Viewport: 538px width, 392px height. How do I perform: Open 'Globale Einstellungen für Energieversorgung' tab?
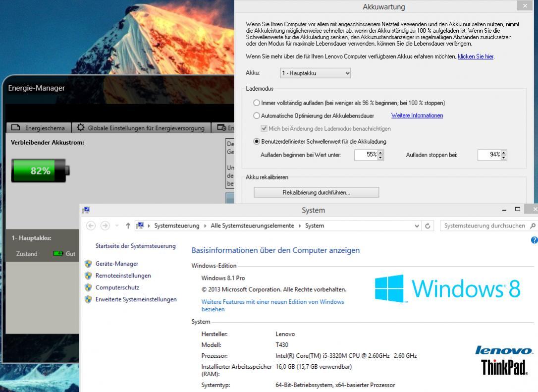(141, 128)
